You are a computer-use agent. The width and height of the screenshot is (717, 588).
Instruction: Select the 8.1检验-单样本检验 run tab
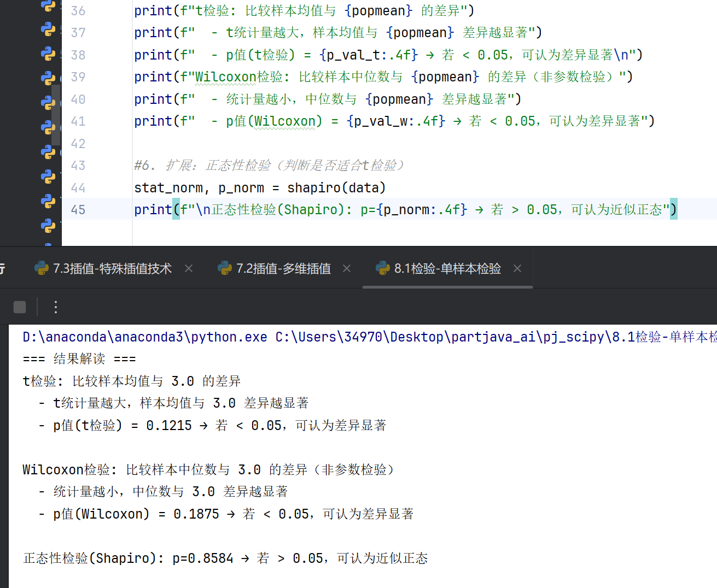447,268
